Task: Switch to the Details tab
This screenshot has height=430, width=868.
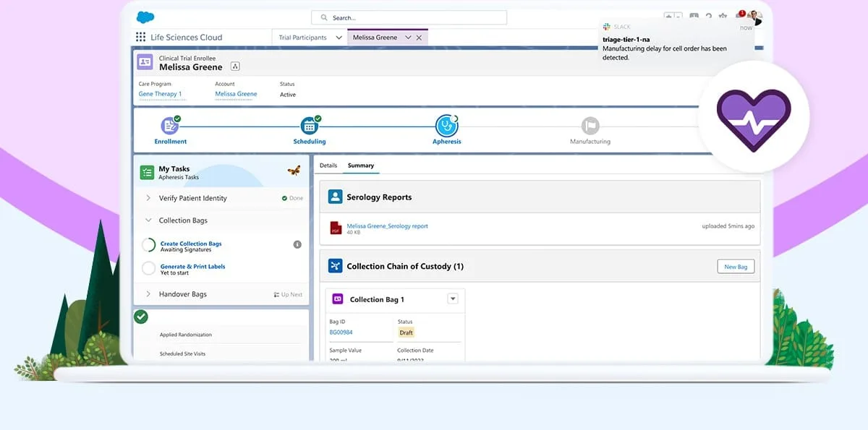Action: click(x=328, y=165)
